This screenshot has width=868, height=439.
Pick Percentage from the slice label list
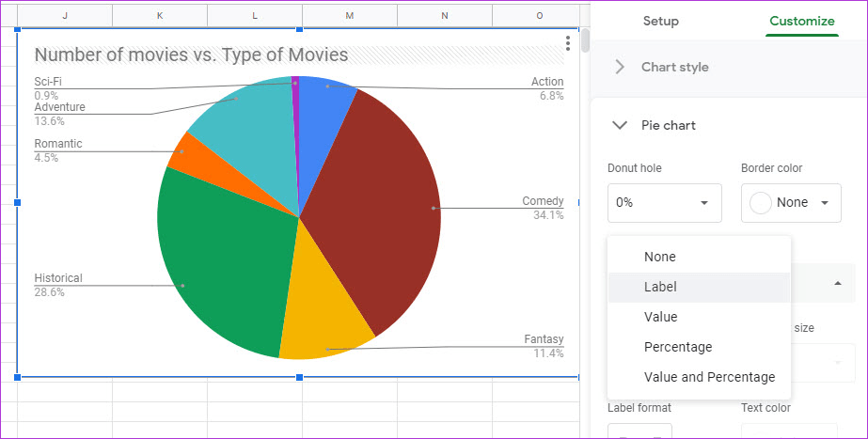tap(678, 347)
